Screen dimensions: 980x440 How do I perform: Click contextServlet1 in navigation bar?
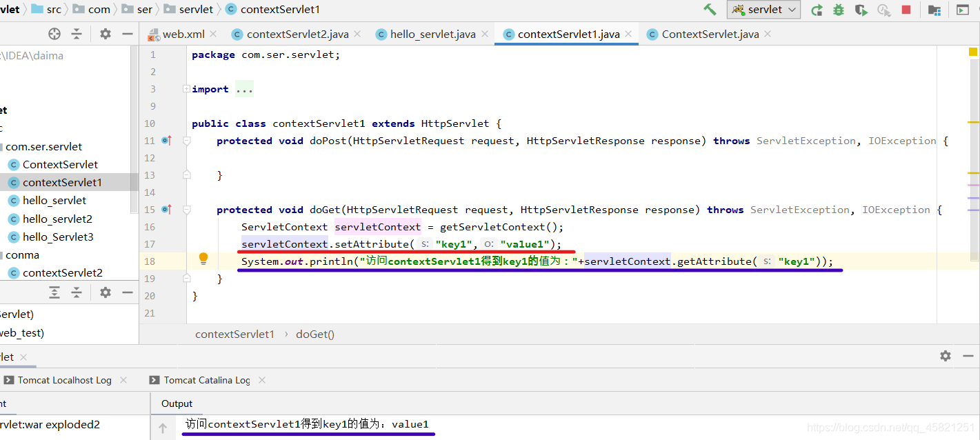point(272,10)
